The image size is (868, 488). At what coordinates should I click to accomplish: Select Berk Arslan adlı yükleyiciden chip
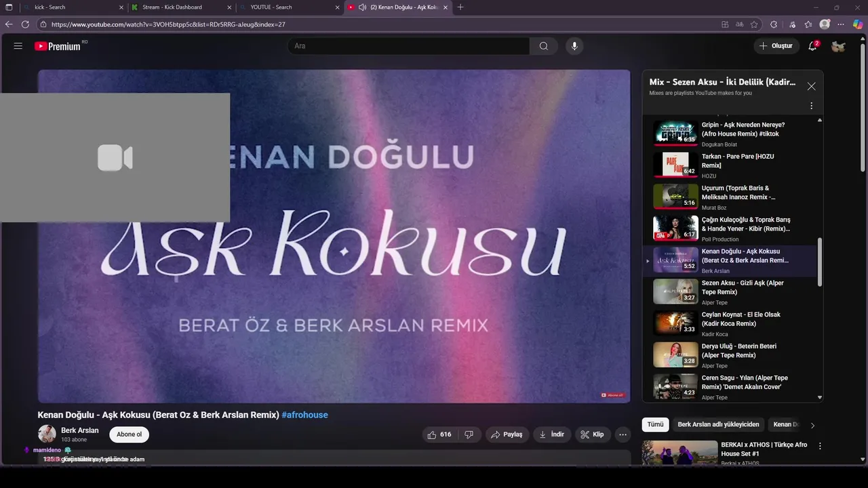coord(718,424)
